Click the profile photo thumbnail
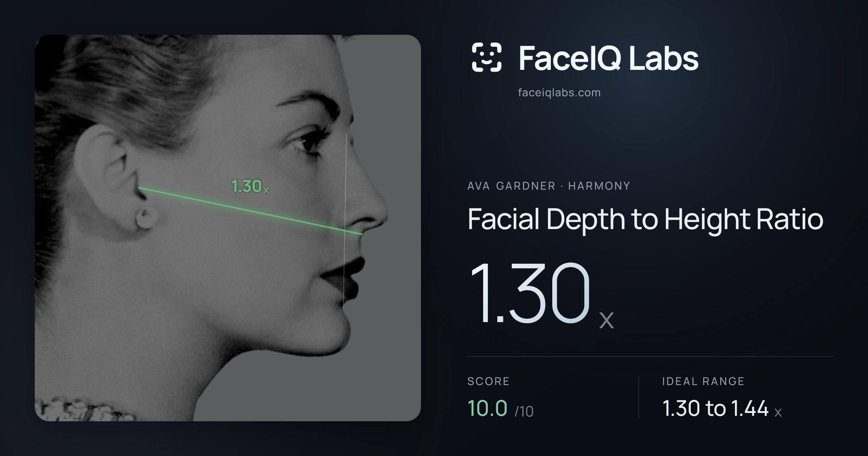This screenshot has width=868, height=456. (228, 228)
